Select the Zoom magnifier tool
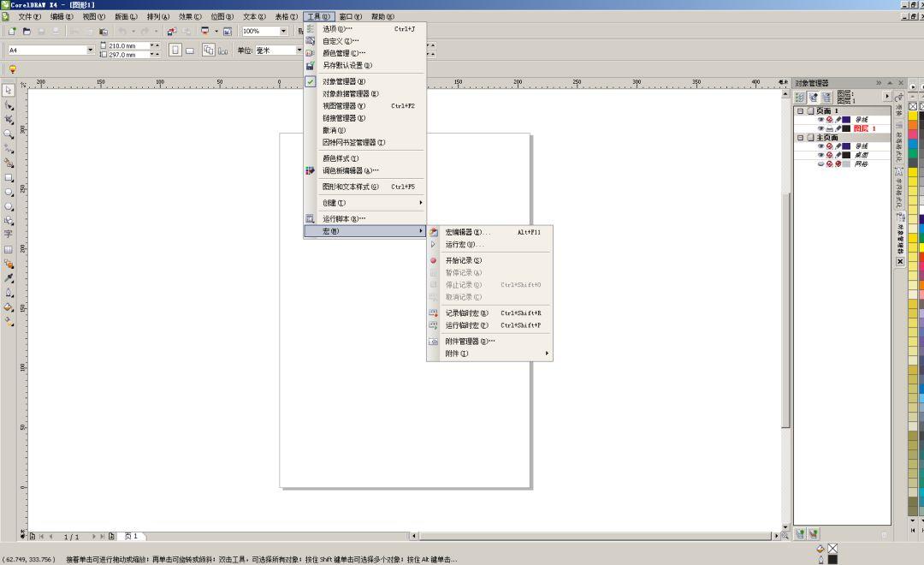 (9, 134)
